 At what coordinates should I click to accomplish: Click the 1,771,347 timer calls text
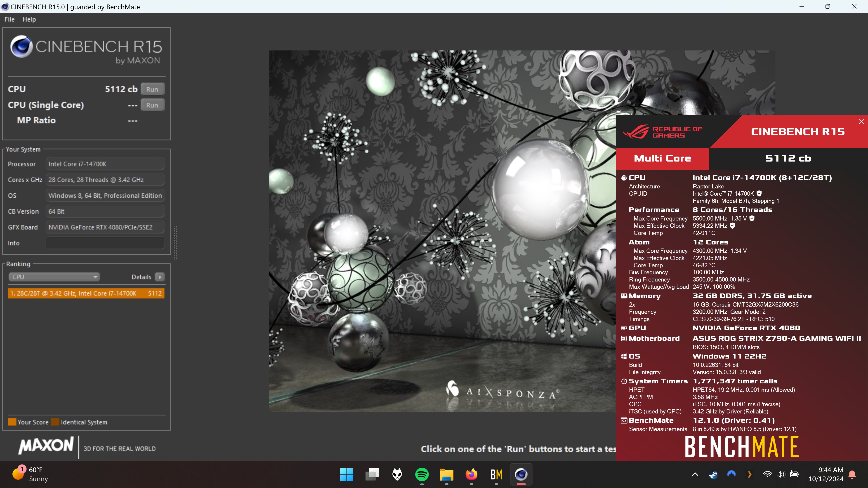(x=735, y=381)
